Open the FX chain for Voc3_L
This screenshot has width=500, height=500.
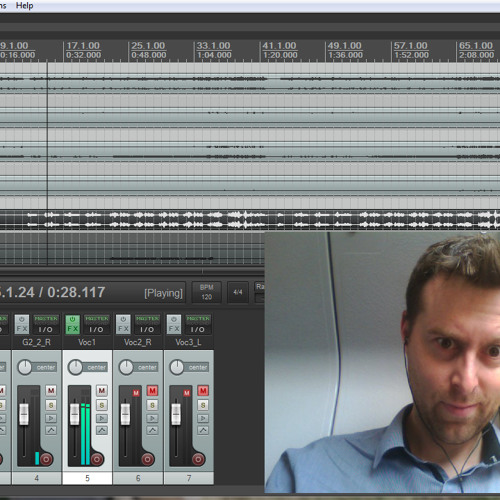coord(174,329)
